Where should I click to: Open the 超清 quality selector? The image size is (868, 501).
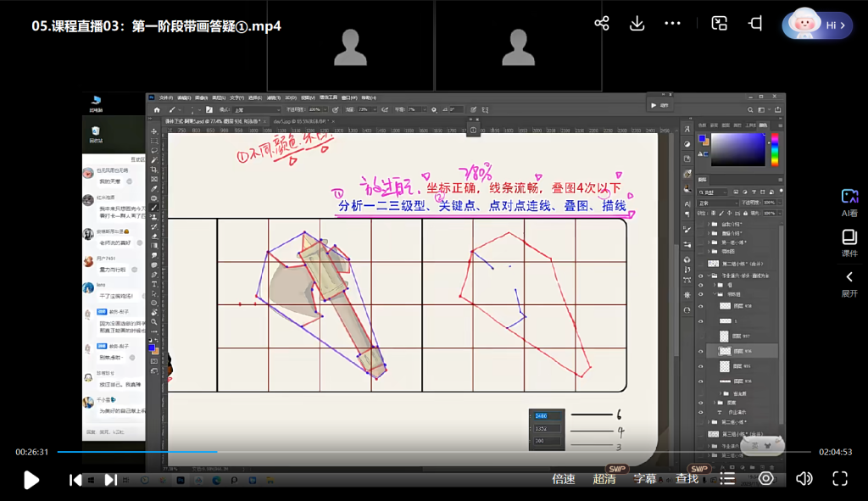[604, 479]
